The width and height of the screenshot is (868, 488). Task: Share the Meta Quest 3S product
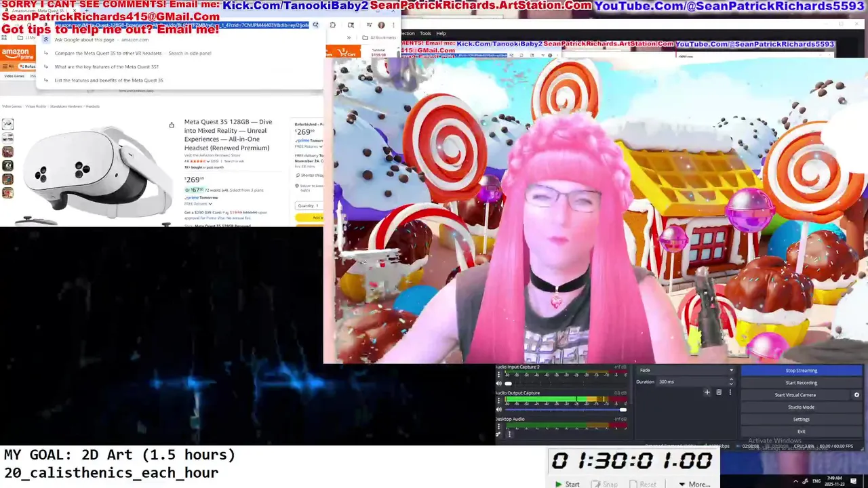(172, 125)
